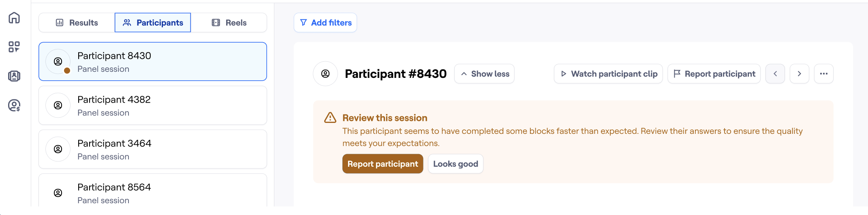Image resolution: width=868 pixels, height=215 pixels.
Task: Select the Participants tab
Action: [153, 23]
